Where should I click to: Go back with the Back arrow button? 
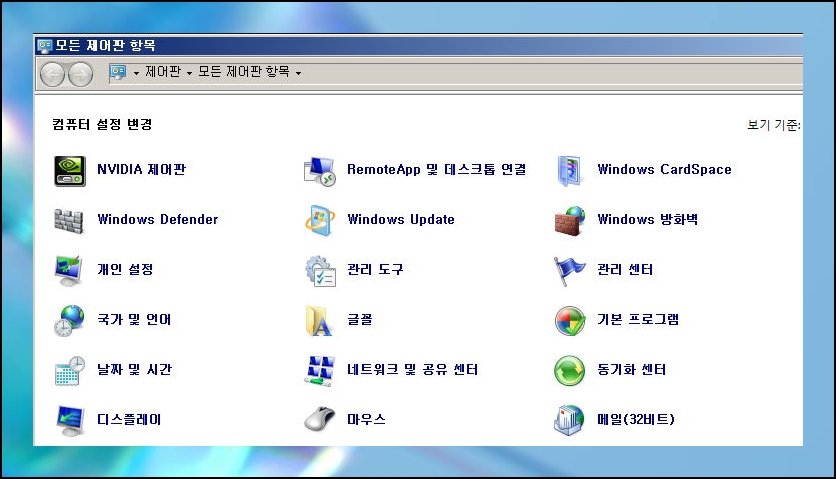point(52,74)
